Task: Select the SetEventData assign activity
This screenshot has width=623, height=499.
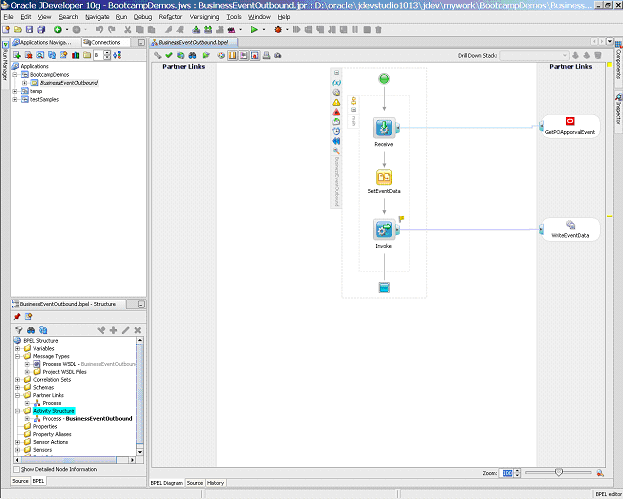Action: [384, 177]
